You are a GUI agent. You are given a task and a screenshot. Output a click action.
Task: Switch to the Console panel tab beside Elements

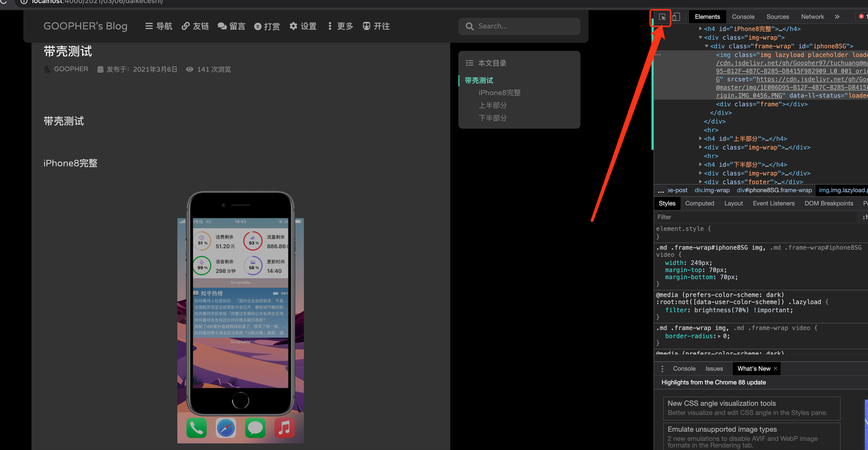pyautogui.click(x=743, y=17)
